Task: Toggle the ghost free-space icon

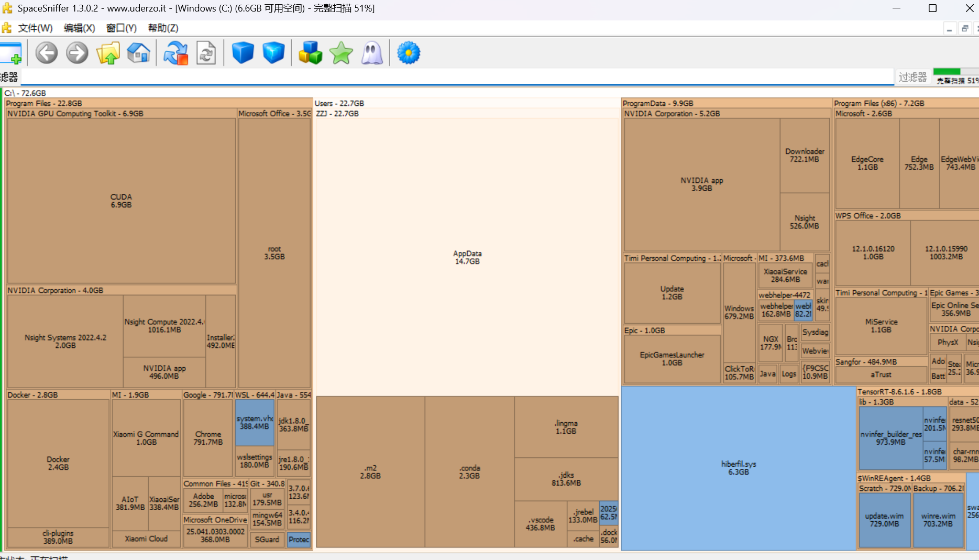Action: point(372,53)
